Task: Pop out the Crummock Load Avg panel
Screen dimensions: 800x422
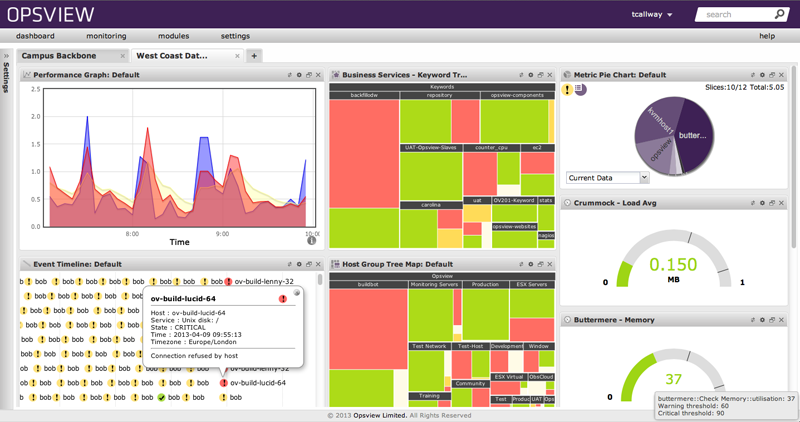Action: tap(772, 203)
